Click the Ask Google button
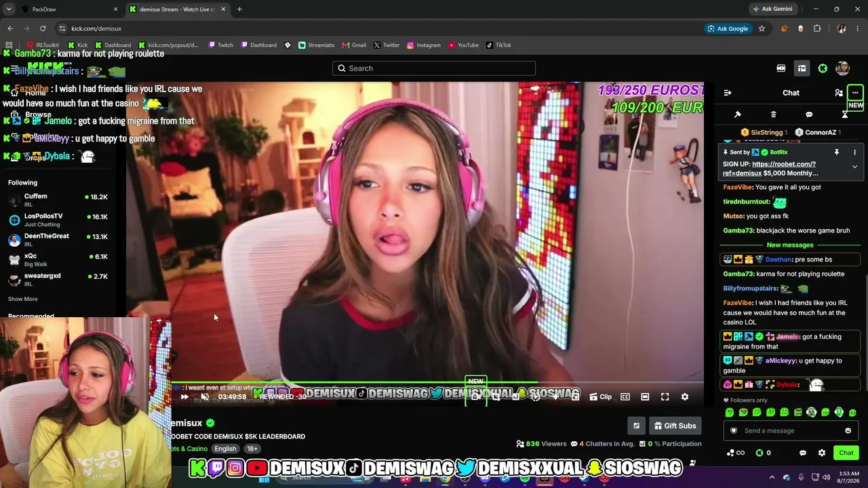 [x=727, y=28]
